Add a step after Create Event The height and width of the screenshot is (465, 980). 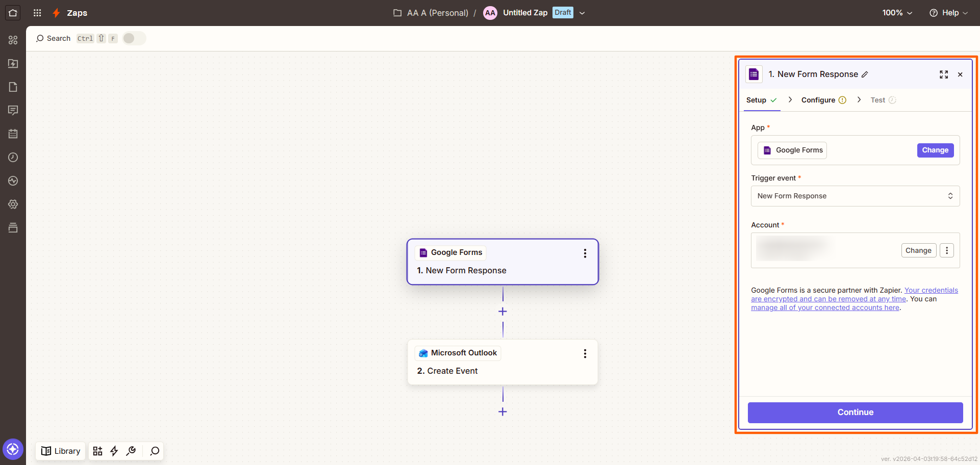pyautogui.click(x=502, y=412)
